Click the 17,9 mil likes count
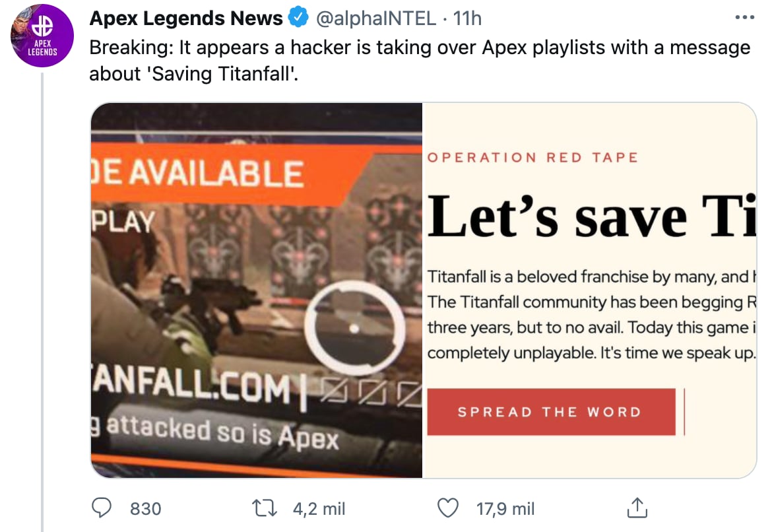 click(x=505, y=508)
